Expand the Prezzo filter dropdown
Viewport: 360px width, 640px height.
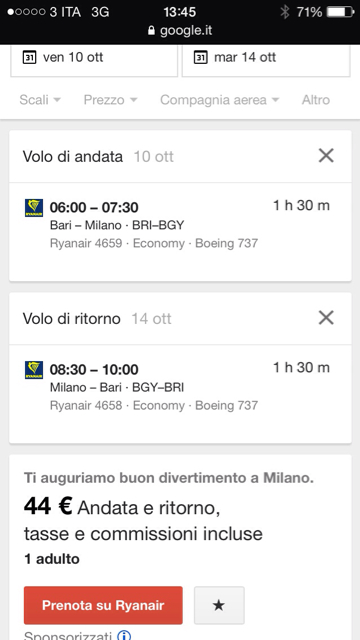tap(111, 100)
